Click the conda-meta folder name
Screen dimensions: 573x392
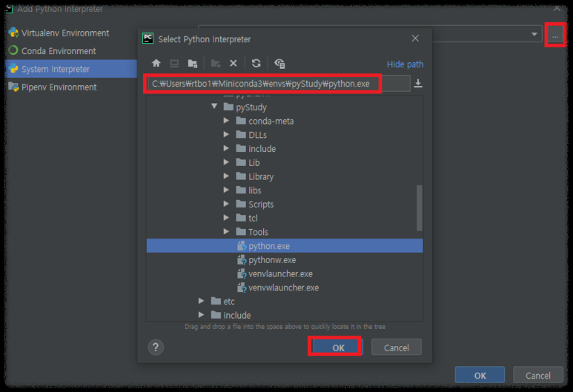[x=271, y=121]
